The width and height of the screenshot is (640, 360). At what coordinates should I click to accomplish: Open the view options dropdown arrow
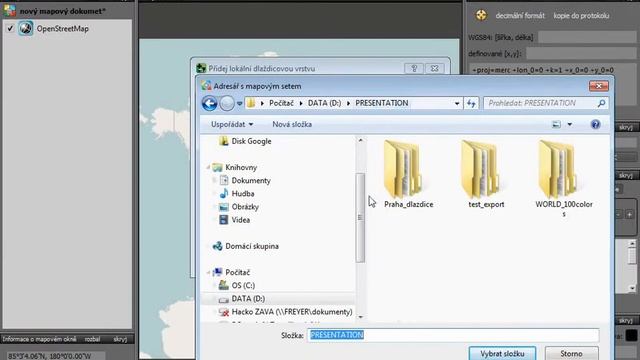coord(569,124)
